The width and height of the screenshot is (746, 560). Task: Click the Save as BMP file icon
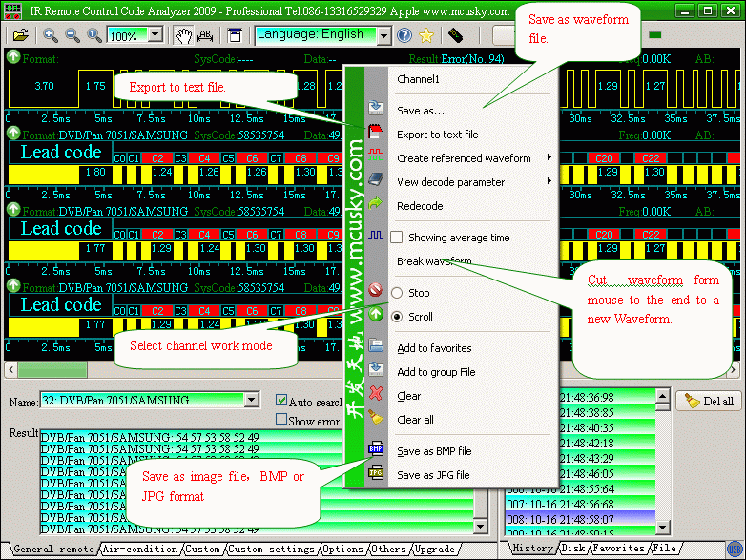(x=376, y=450)
